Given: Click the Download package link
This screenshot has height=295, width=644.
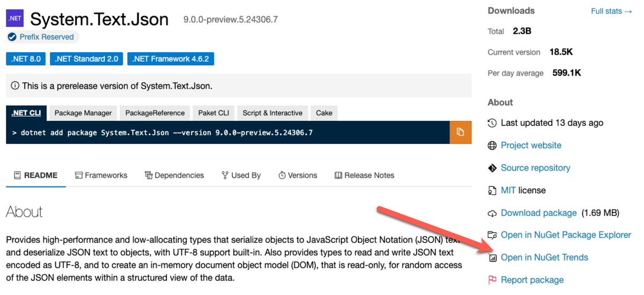Looking at the screenshot, I should tap(539, 213).
